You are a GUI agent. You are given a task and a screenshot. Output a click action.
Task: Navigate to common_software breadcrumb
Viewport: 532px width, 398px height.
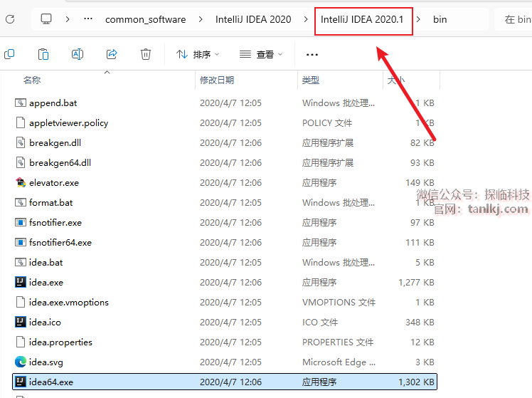click(x=146, y=20)
